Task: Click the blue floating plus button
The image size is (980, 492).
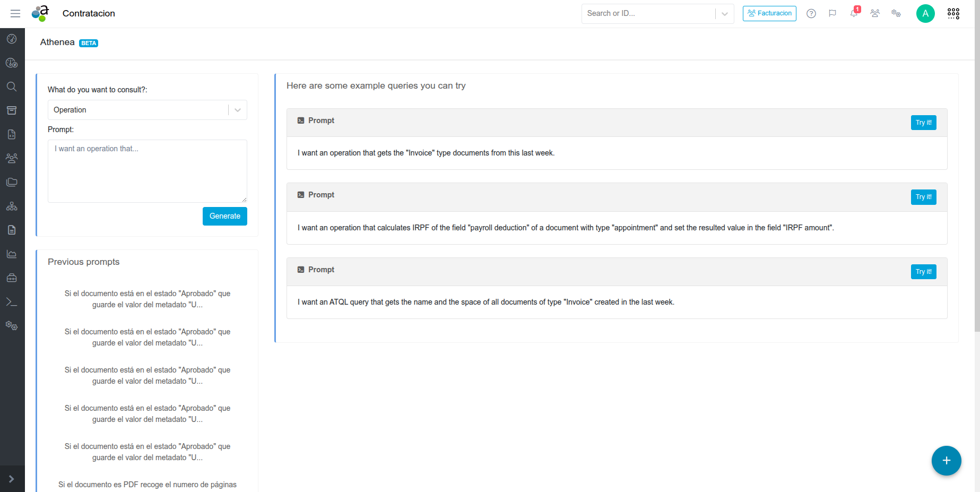Action: point(946,461)
